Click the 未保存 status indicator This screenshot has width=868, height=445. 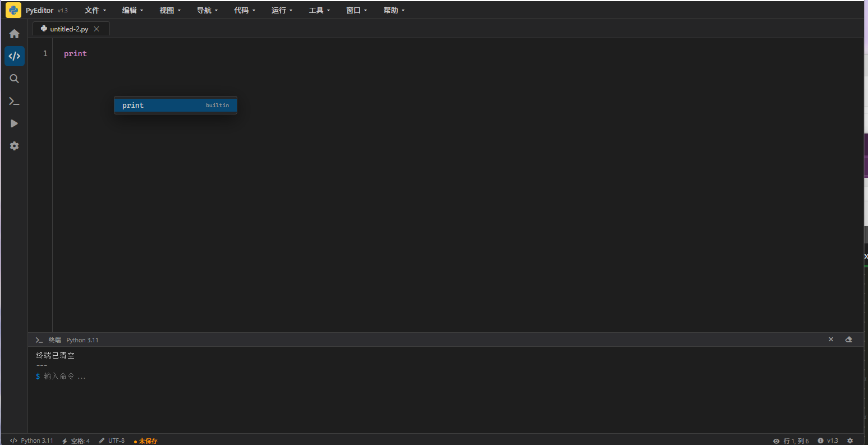click(146, 441)
